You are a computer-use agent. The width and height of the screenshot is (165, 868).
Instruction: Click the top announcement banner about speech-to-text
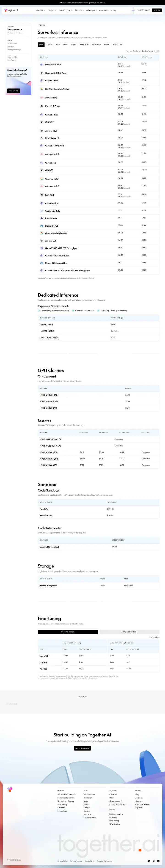pos(82,2)
